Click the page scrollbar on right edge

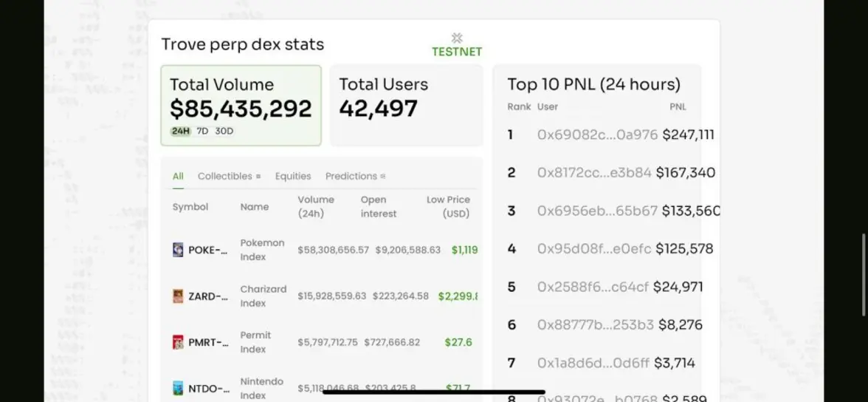click(x=863, y=255)
